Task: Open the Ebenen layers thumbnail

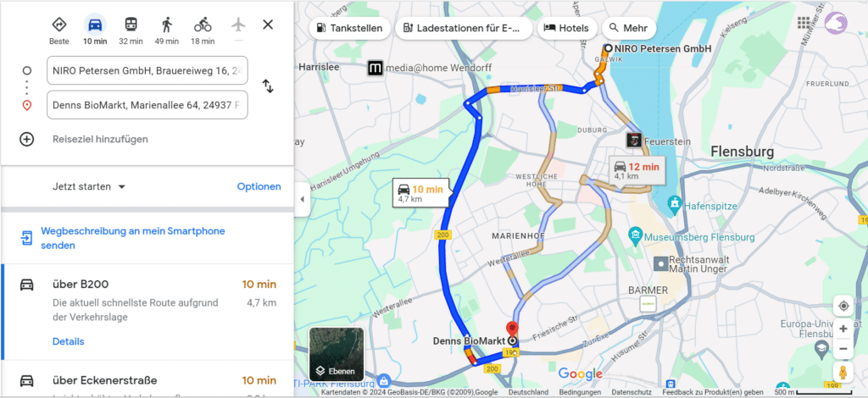Action: coord(337,354)
